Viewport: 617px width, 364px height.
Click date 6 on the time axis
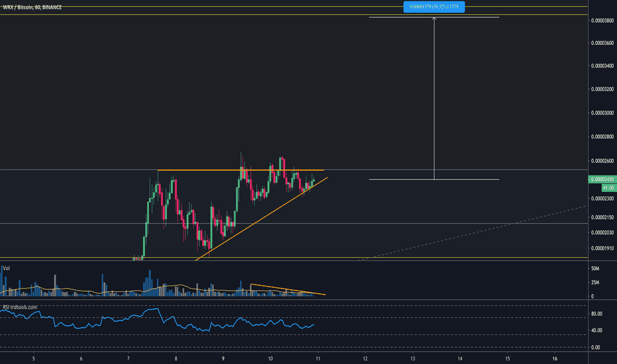click(81, 359)
